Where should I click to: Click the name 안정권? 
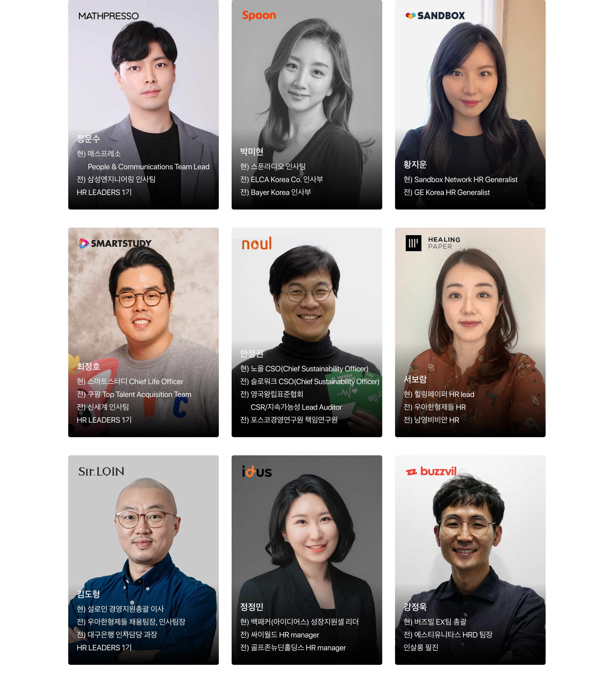pyautogui.click(x=252, y=354)
